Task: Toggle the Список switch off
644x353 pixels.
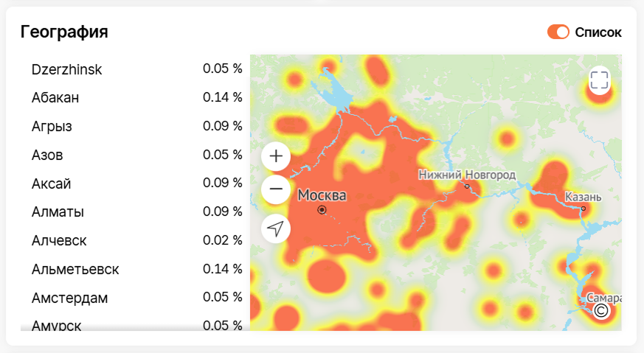Action: [x=558, y=32]
